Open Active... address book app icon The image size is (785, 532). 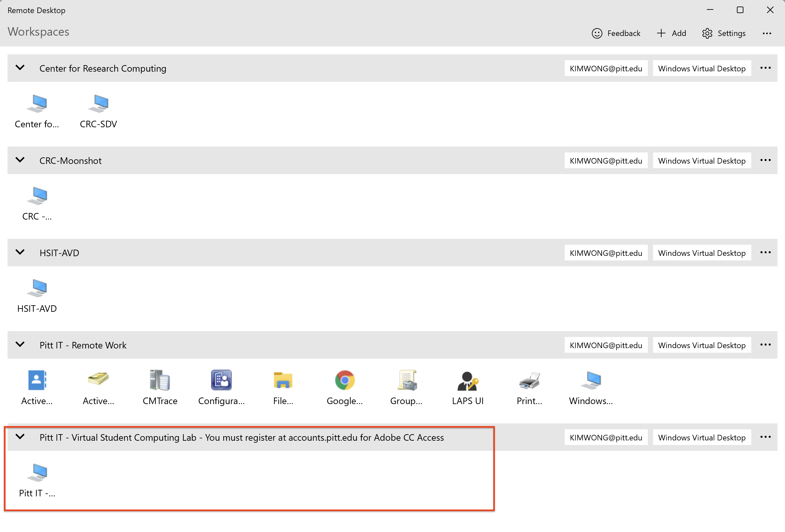(37, 388)
